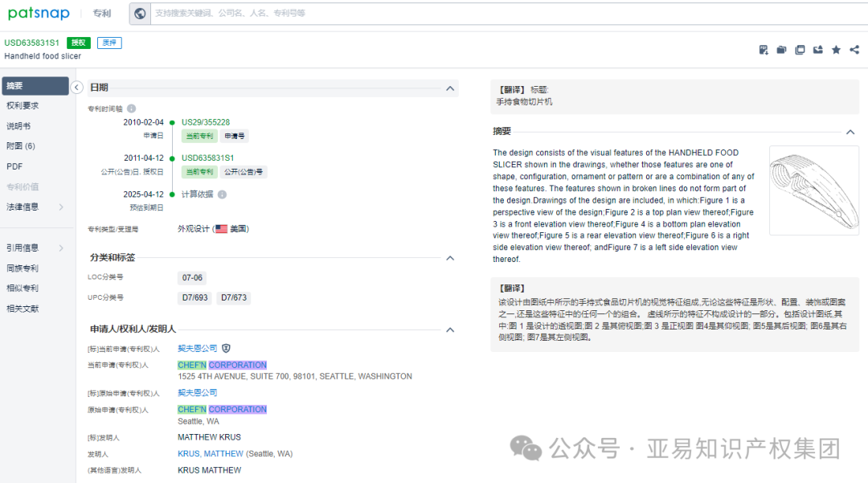Image resolution: width=868 pixels, height=483 pixels.
Task: Click the 当前专利 tag under US29/355228
Action: (199, 136)
